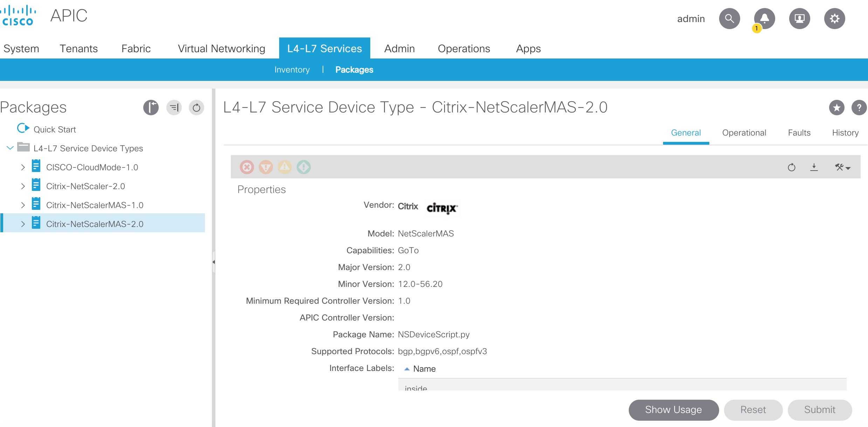The image size is (868, 427).
Task: Select Citrix-NetScalerMAS-1.0 in the tree
Action: (x=95, y=205)
